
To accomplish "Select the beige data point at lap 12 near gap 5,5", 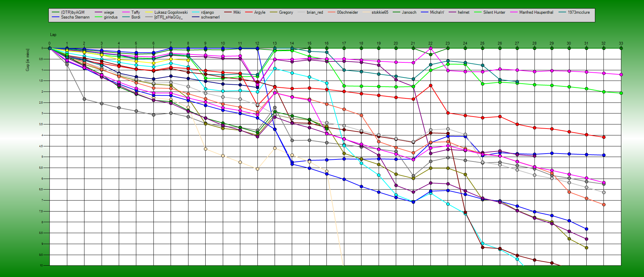I will pos(257,169).
